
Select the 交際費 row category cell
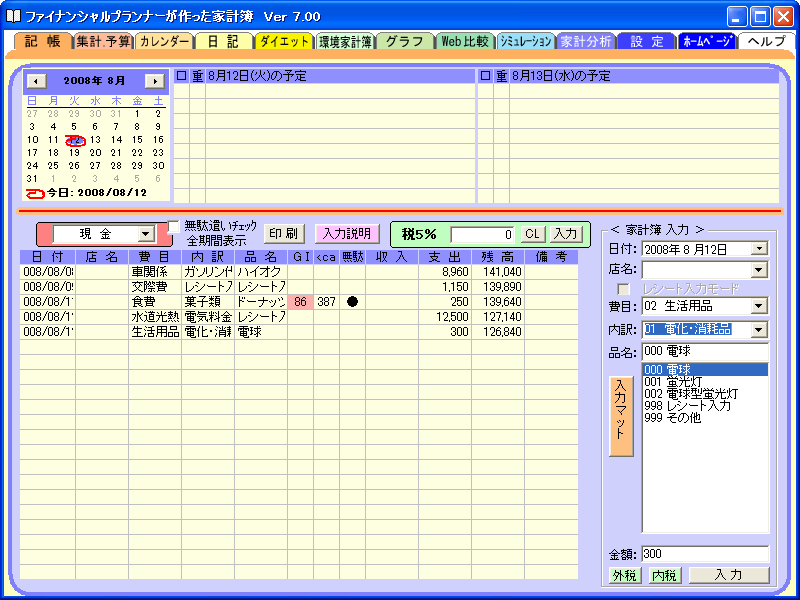coord(155,287)
